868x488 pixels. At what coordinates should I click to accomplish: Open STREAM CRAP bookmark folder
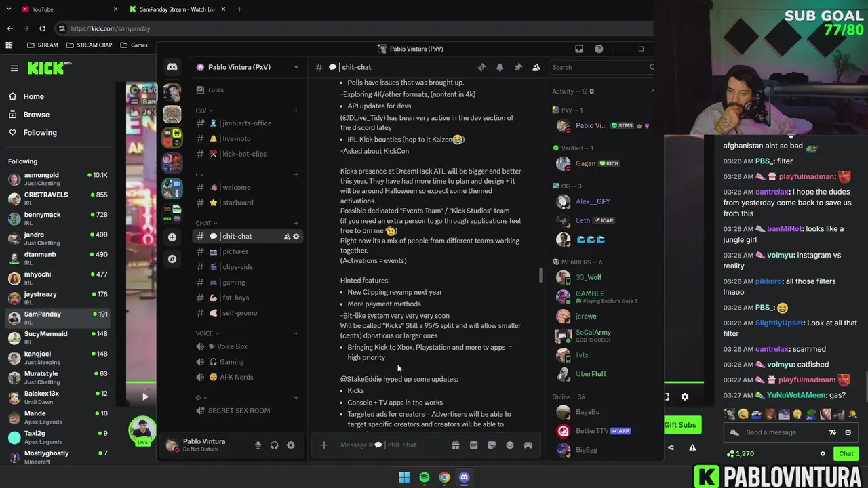coord(90,45)
